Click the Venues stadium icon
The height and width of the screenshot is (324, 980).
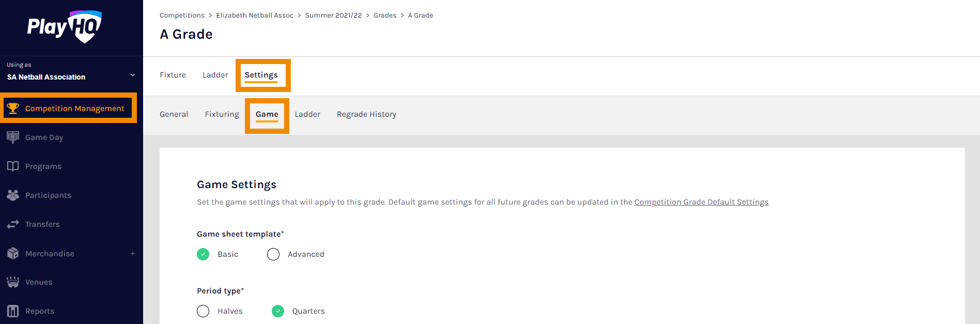(13, 282)
